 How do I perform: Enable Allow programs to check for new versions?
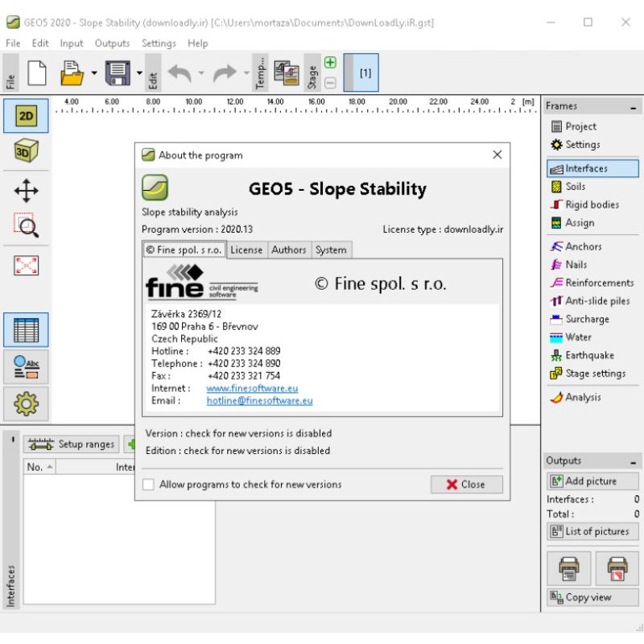(x=148, y=485)
